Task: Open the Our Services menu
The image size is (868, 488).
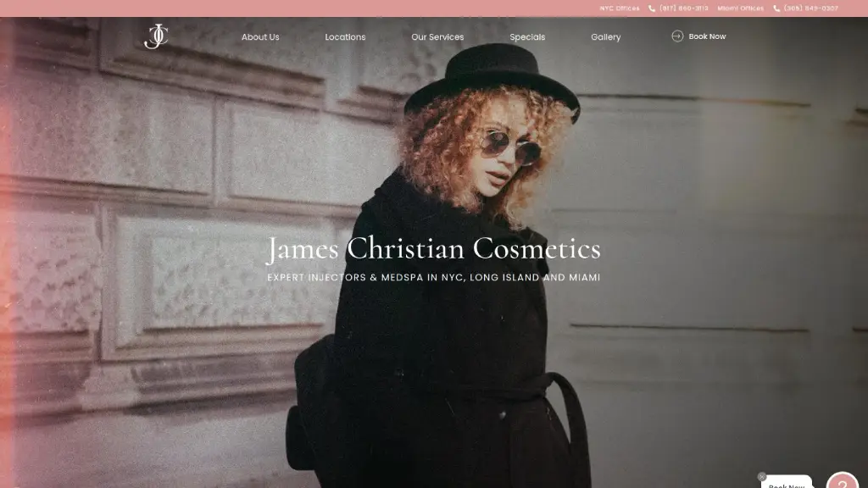Action: [x=437, y=37]
